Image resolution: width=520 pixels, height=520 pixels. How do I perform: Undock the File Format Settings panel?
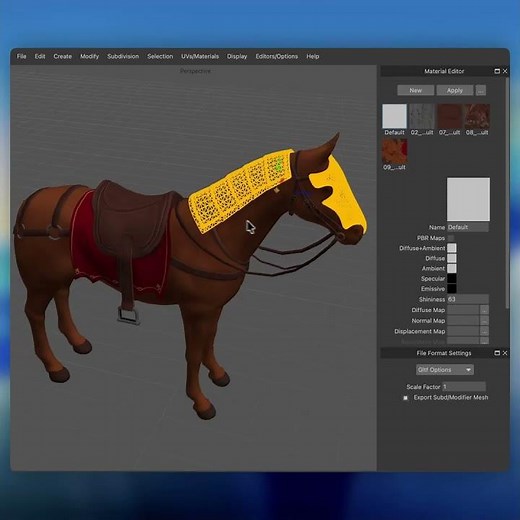coord(497,353)
